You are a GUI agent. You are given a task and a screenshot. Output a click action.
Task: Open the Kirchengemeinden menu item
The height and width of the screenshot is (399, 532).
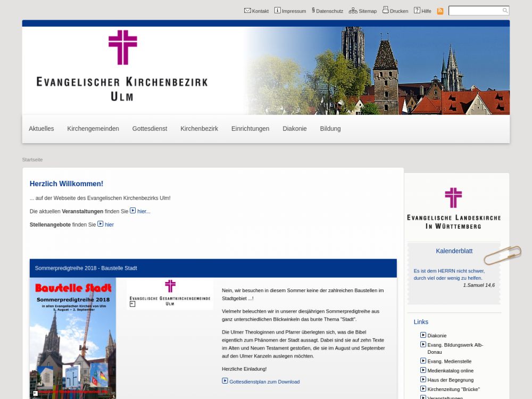(93, 129)
